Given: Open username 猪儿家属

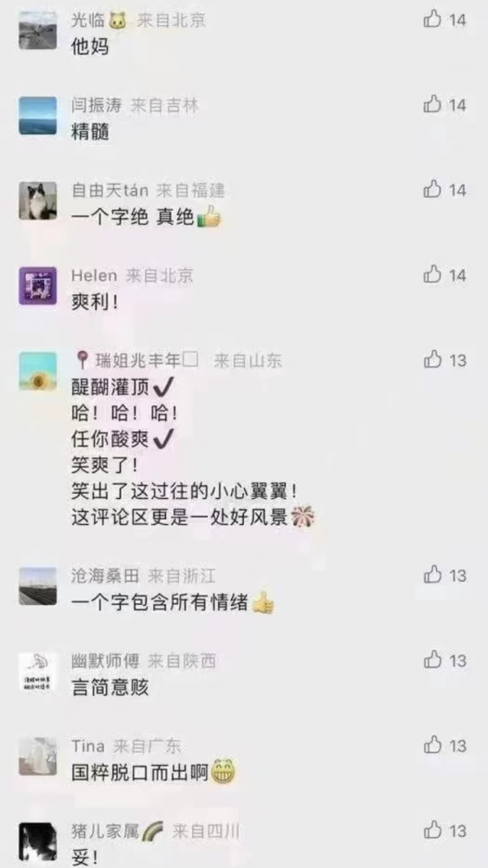Looking at the screenshot, I should point(105,832).
